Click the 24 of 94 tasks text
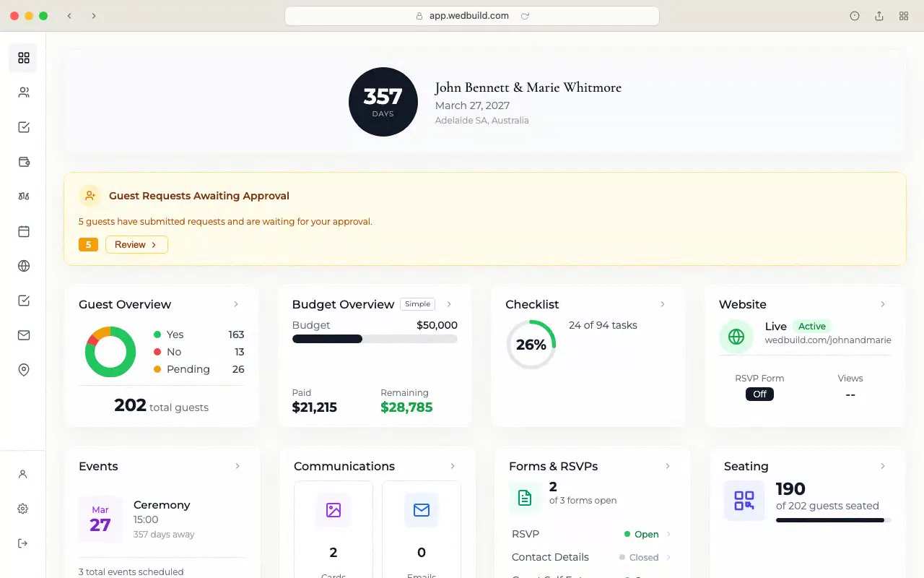Image resolution: width=924 pixels, height=578 pixels. (x=603, y=325)
